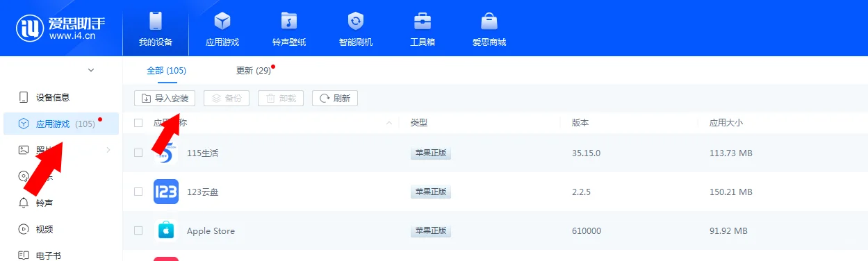Click the 卸载 button
The width and height of the screenshot is (868, 261).
[x=281, y=99]
